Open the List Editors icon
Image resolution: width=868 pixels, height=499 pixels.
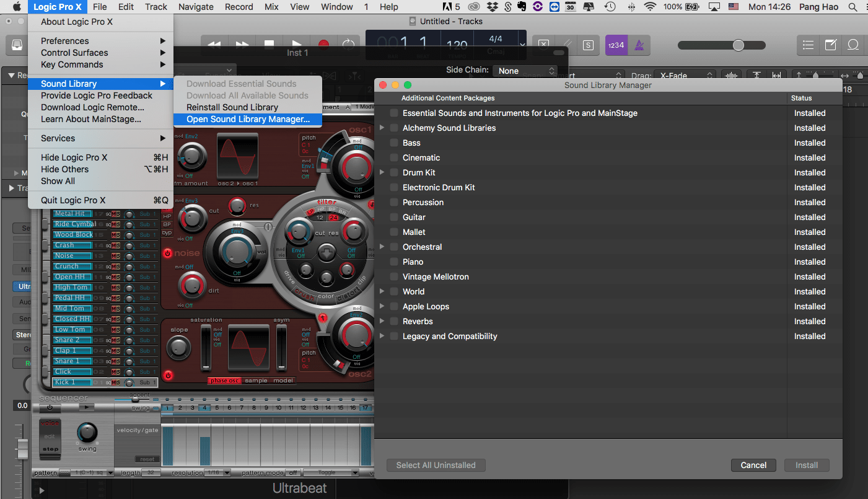click(808, 45)
